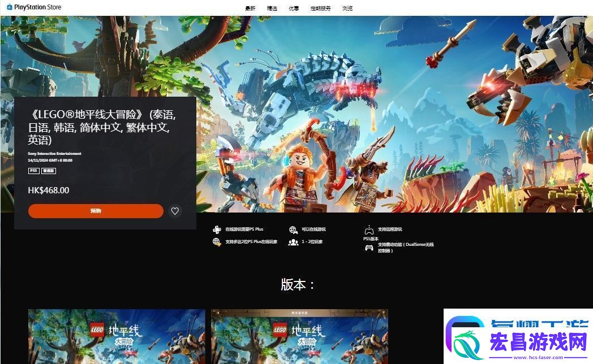
Task: Click the PlayStation Store shopping bag icon
Action: (10, 7)
